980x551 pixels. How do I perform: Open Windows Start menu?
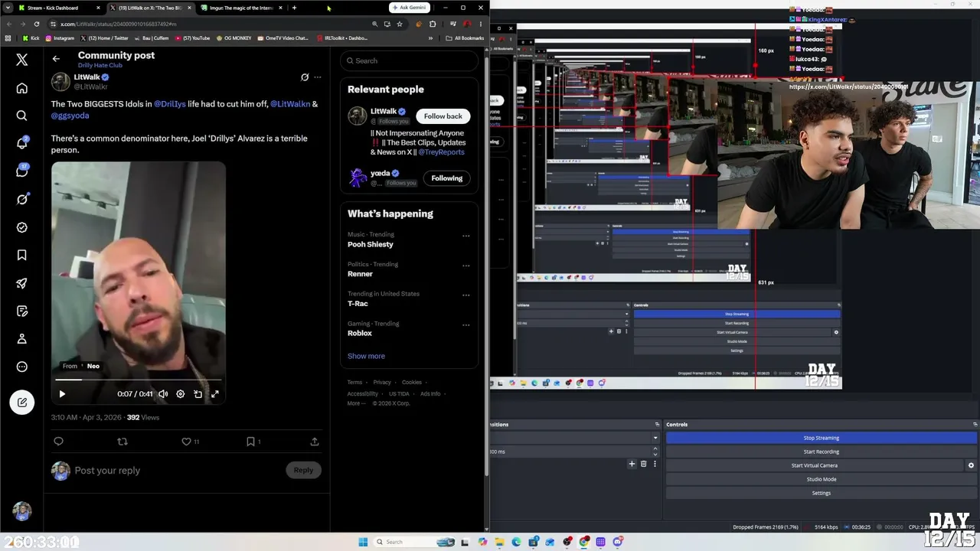[x=363, y=542]
